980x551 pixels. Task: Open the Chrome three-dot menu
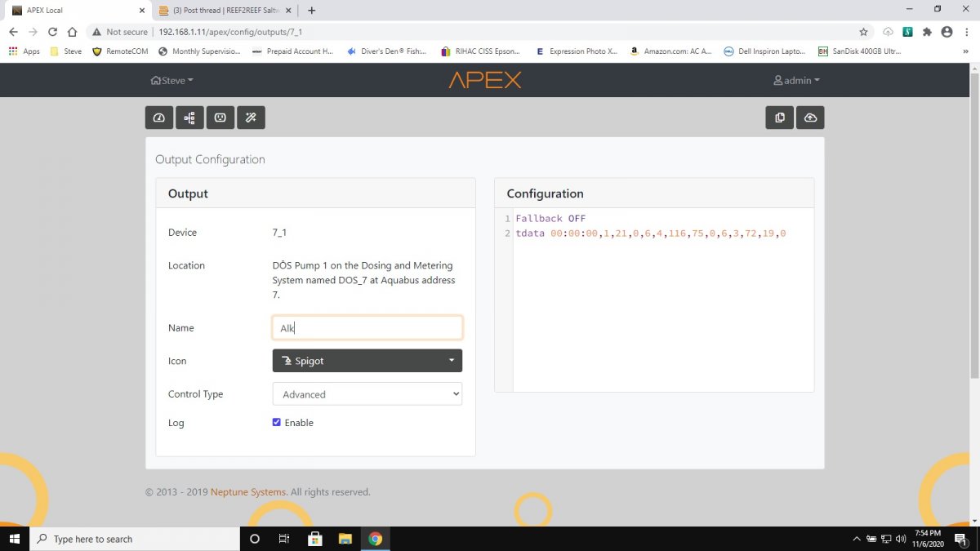click(x=966, y=32)
